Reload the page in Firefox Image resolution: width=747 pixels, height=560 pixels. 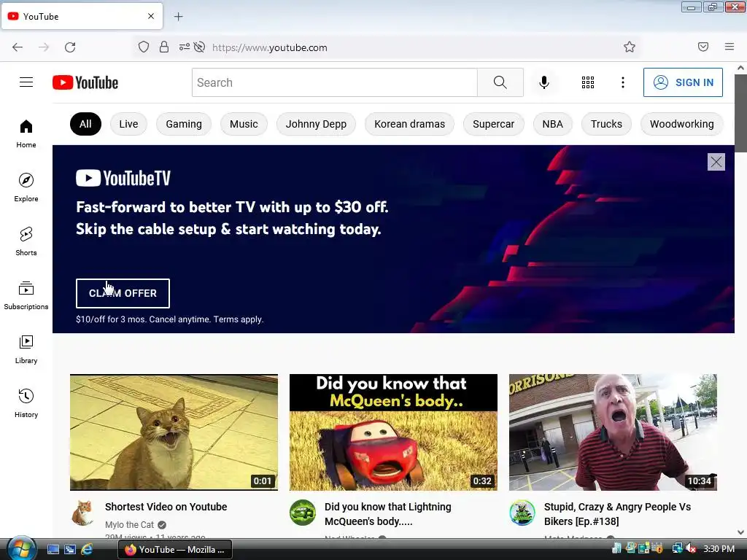click(x=70, y=47)
